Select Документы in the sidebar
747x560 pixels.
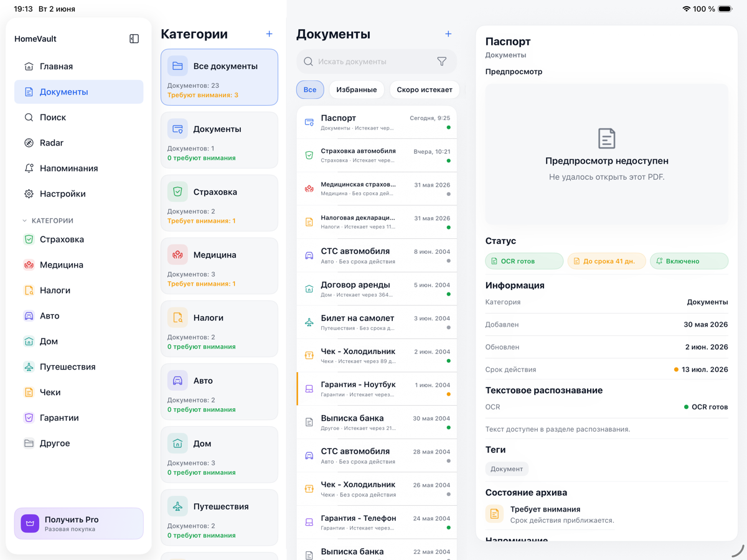coord(79,91)
